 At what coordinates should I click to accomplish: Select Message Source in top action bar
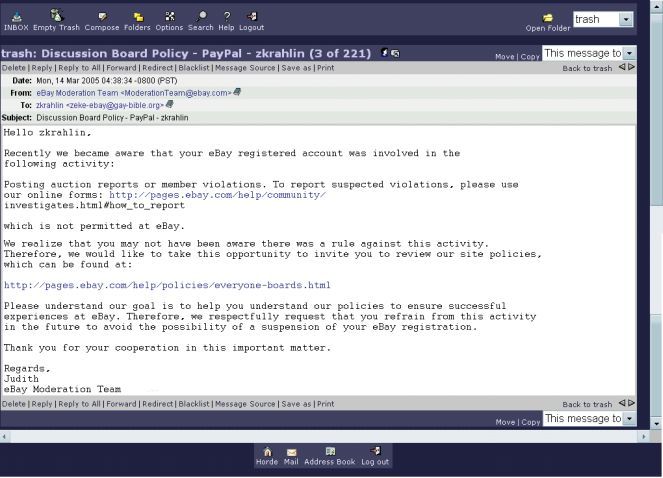(244, 68)
